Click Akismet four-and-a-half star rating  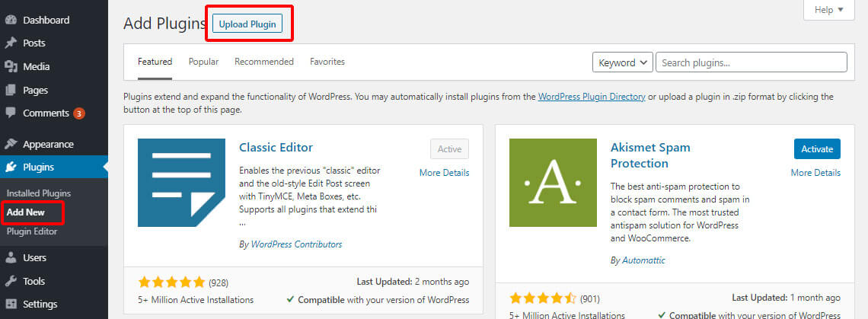coord(544,298)
